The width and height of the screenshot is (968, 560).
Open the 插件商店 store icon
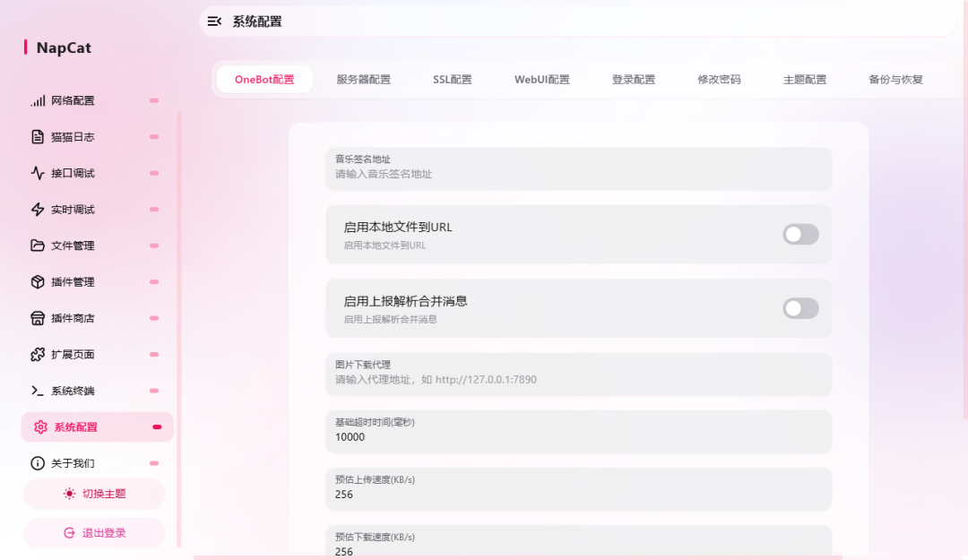[38, 318]
